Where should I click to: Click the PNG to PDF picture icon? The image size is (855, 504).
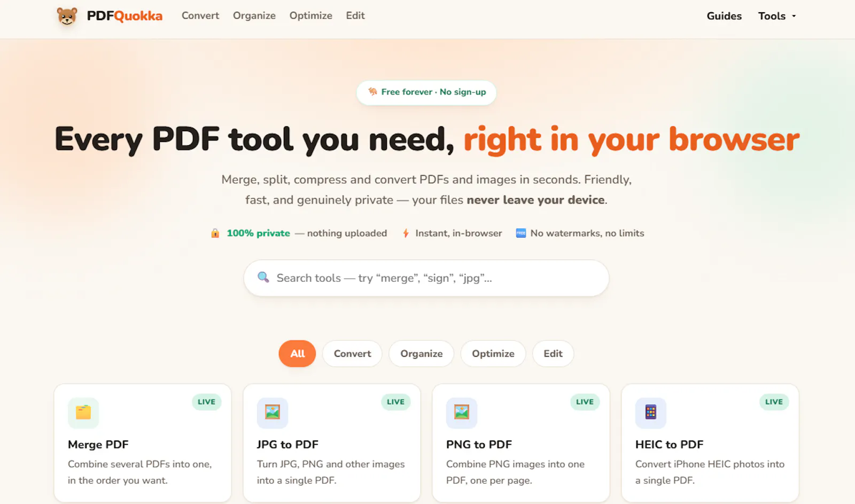462,413
